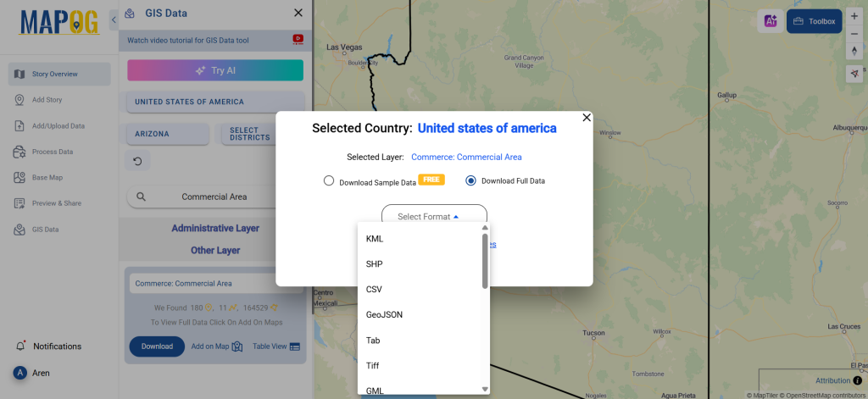Click the format list scrollbar
Image resolution: width=868 pixels, height=399 pixels.
pyautogui.click(x=485, y=261)
